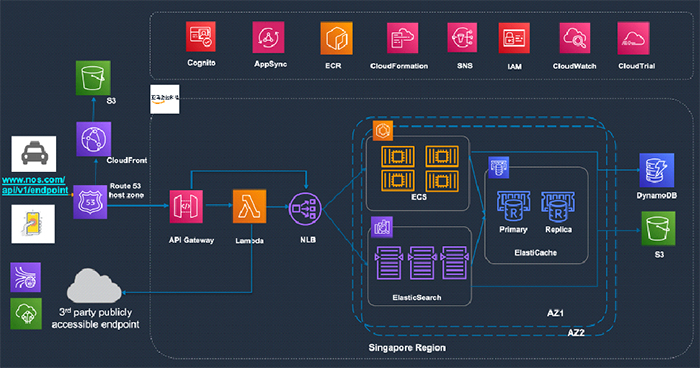Select the AppSync icon
The height and width of the screenshot is (368, 700).
[x=268, y=38]
